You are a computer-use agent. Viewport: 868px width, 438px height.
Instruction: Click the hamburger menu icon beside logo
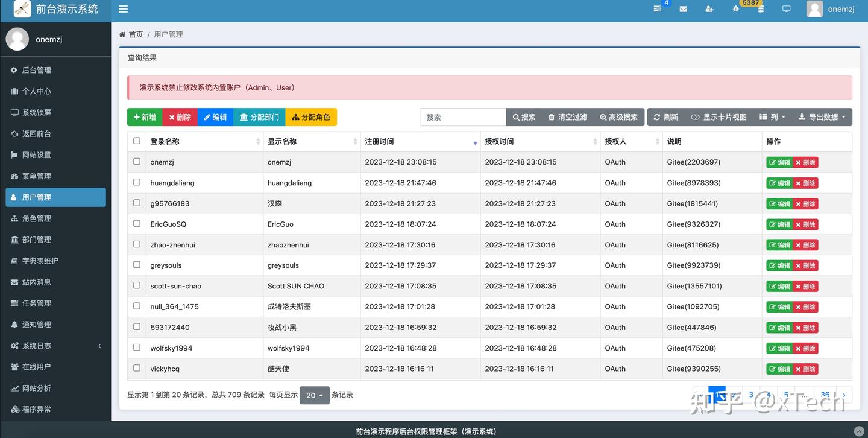[123, 9]
